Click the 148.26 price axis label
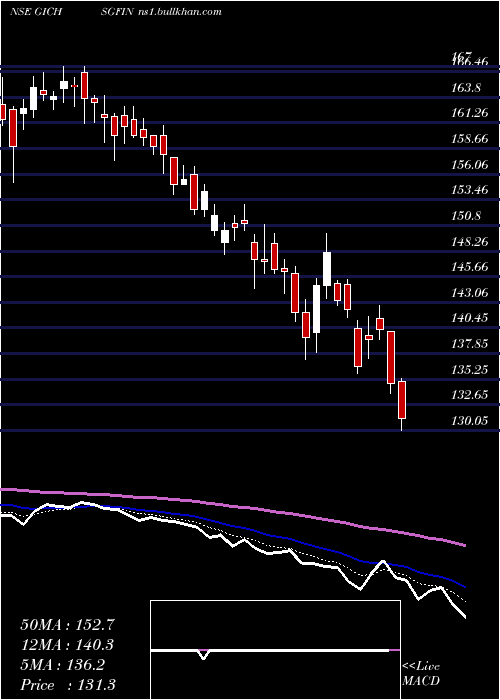 [470, 242]
